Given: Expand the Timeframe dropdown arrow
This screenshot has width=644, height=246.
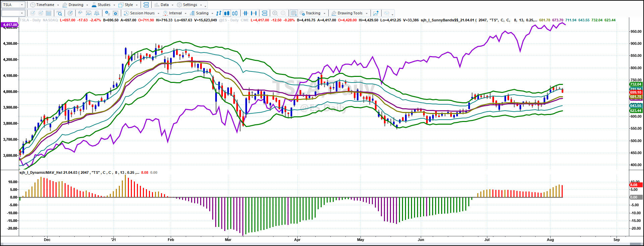Looking at the screenshot, I should click(x=58, y=5).
